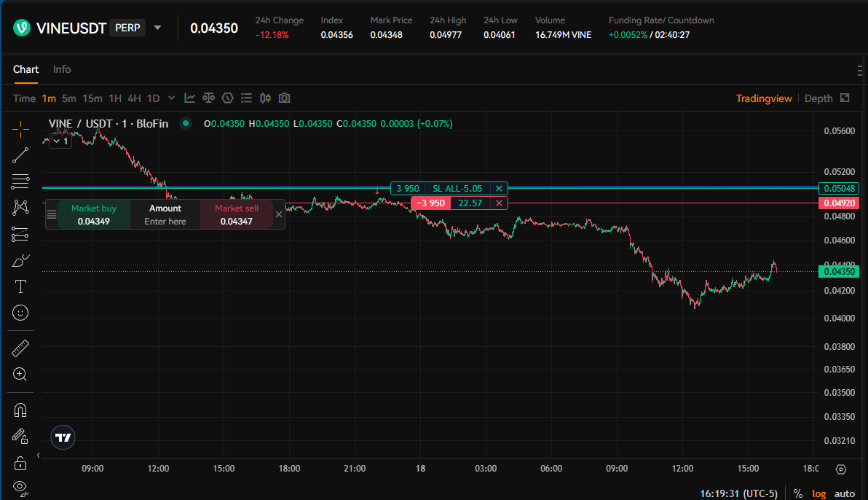Click the PERP contract badge
This screenshot has width=868, height=500.
127,28
